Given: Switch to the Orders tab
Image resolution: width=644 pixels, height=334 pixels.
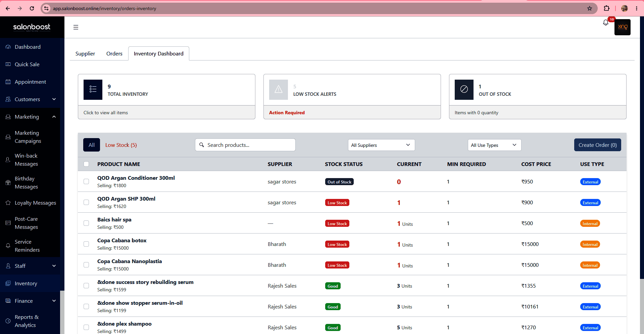Looking at the screenshot, I should pyautogui.click(x=114, y=54).
